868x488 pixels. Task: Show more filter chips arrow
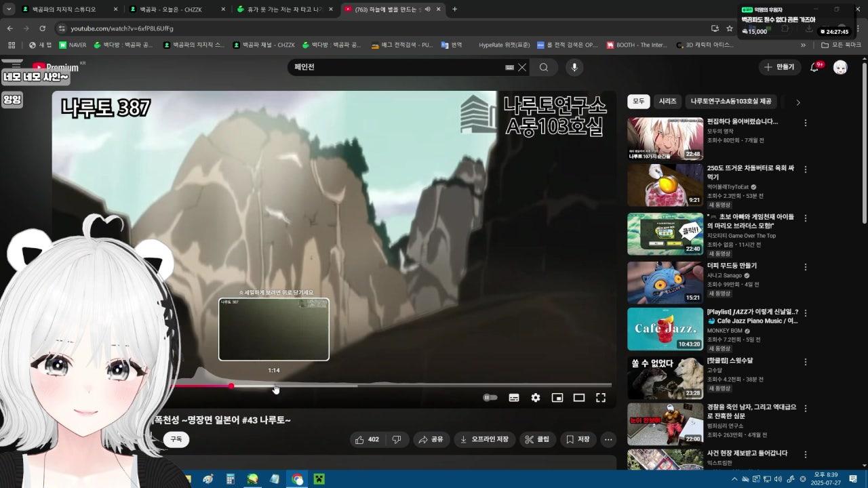coord(798,102)
